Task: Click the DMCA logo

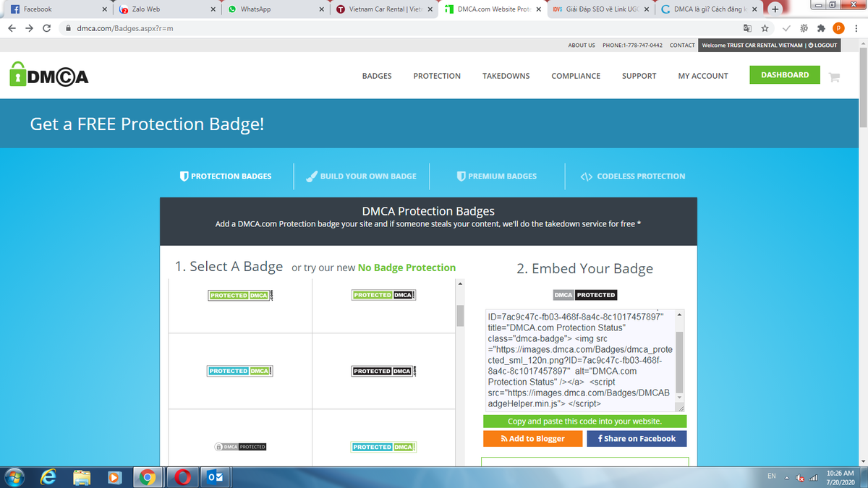Action: coord(49,75)
